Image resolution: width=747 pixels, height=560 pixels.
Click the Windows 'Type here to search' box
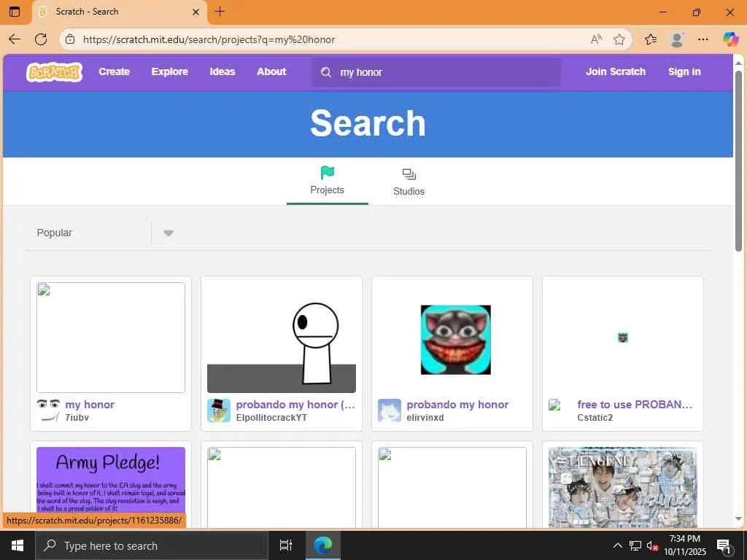[152, 545]
